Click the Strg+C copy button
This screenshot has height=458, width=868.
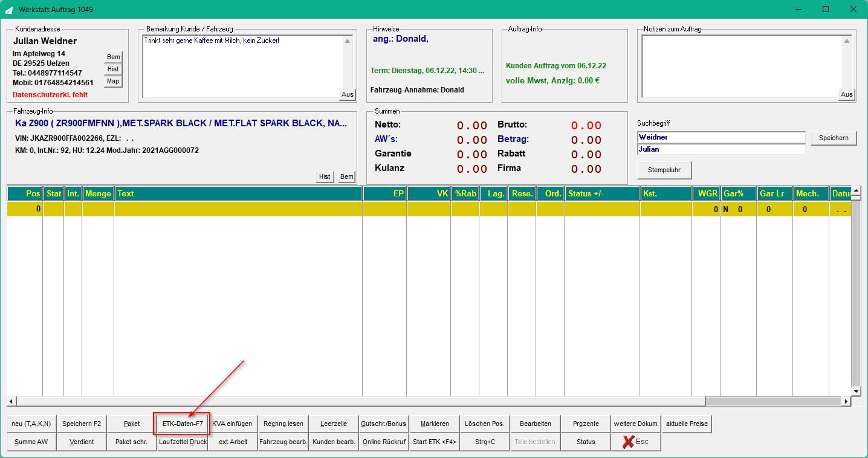click(485, 442)
